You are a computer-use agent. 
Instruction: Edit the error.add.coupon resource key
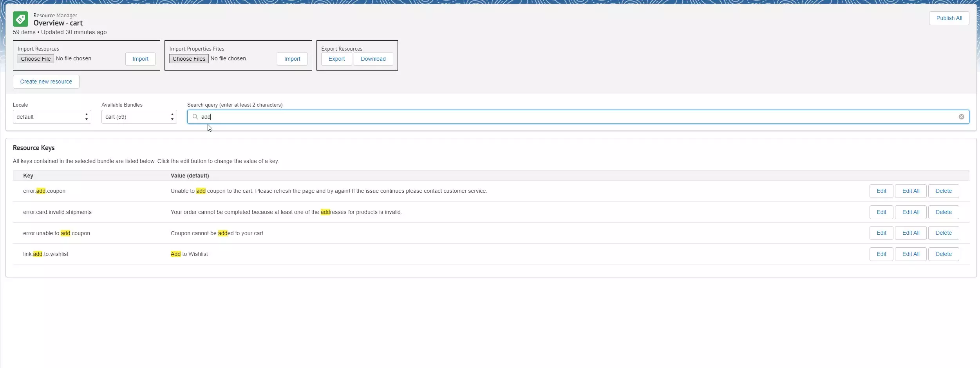coord(881,191)
